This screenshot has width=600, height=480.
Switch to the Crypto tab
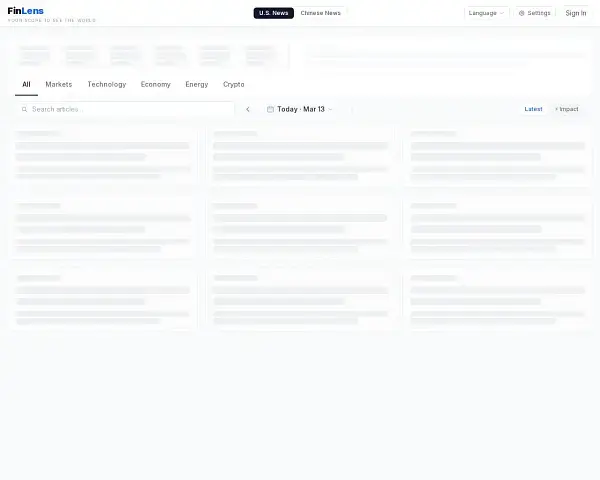(x=233, y=85)
